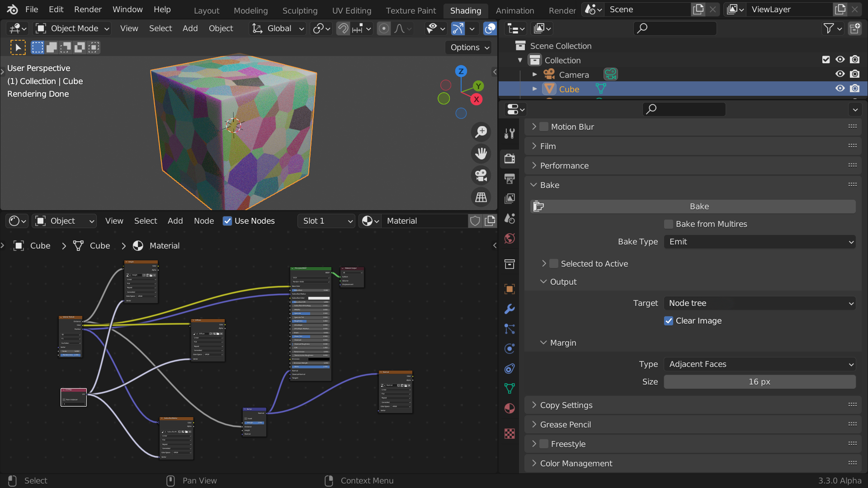Open the Object Data mesh properties icon
868x488 pixels.
[509, 389]
